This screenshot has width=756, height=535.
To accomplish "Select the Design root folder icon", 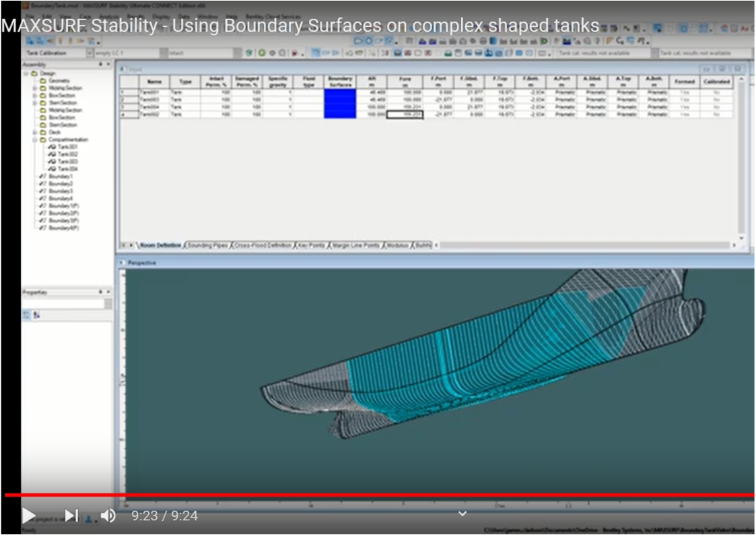I will 35,73.
